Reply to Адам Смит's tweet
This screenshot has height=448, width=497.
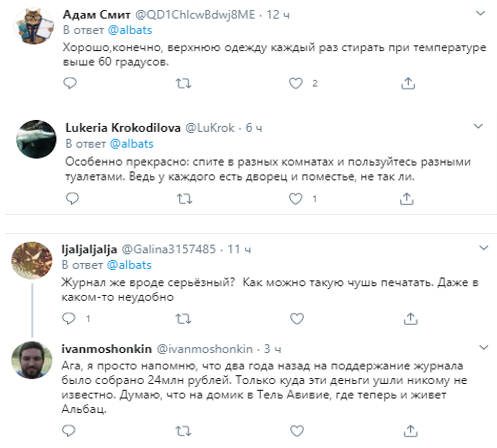point(70,83)
